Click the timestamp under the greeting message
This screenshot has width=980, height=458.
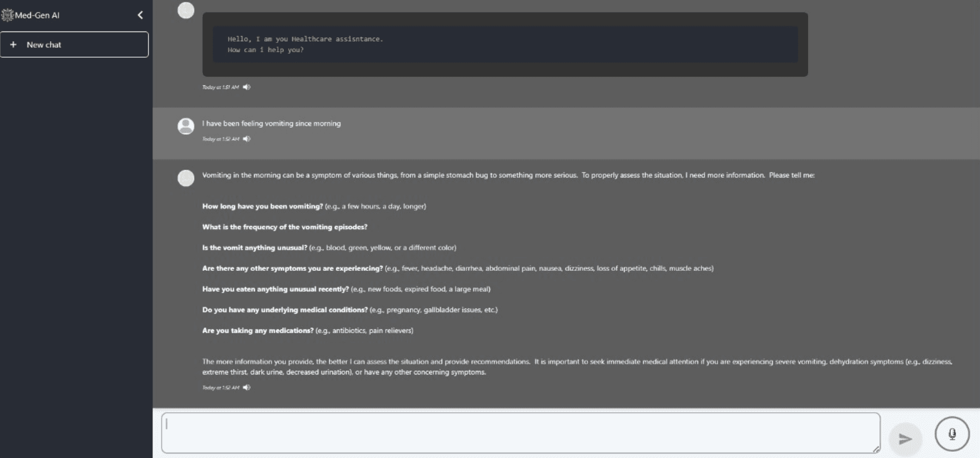(x=221, y=87)
